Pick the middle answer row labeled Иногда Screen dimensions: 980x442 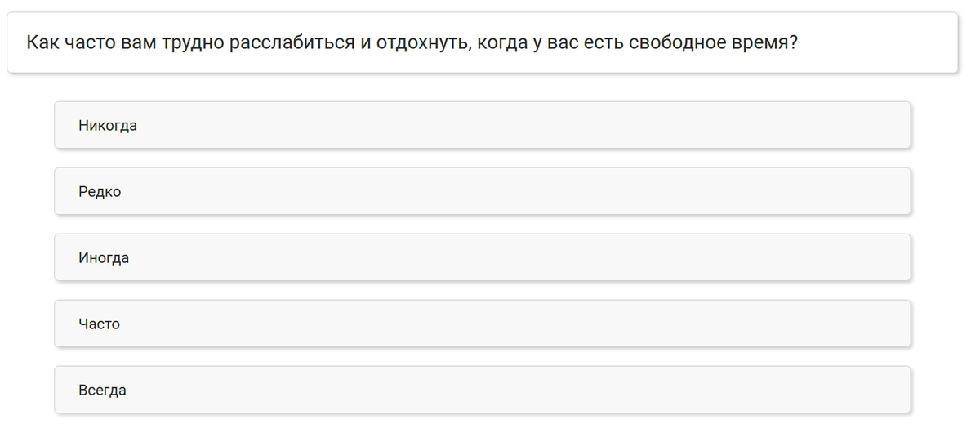point(482,257)
